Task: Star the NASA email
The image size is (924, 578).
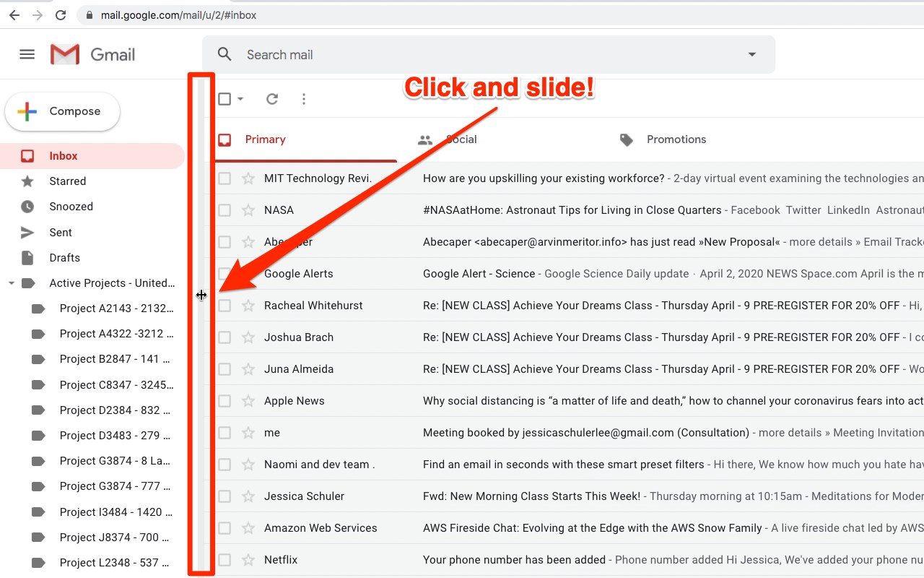Action: [x=248, y=210]
